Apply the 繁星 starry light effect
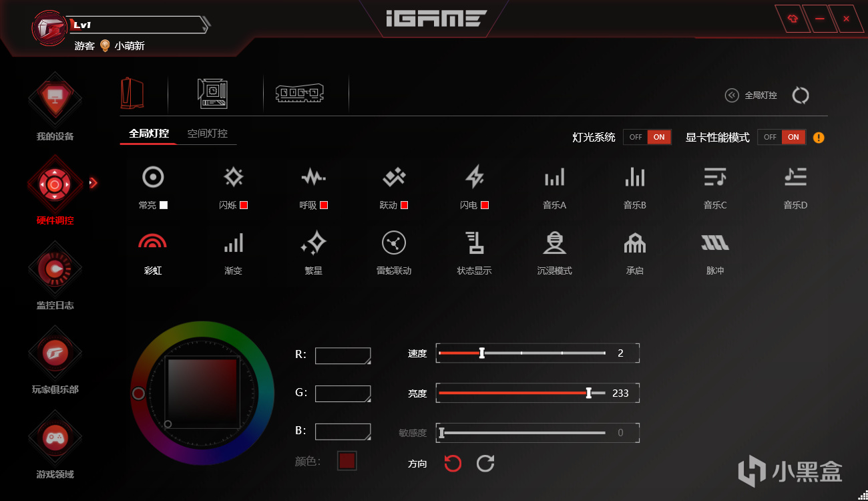This screenshot has height=501, width=868. 313,242
